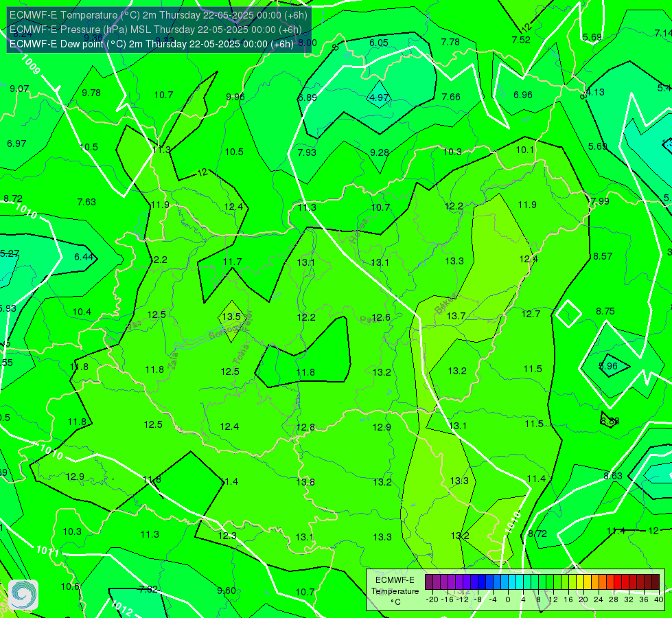672x618 pixels.
Task: Click the 9.96 temperature value
Action: click(235, 97)
